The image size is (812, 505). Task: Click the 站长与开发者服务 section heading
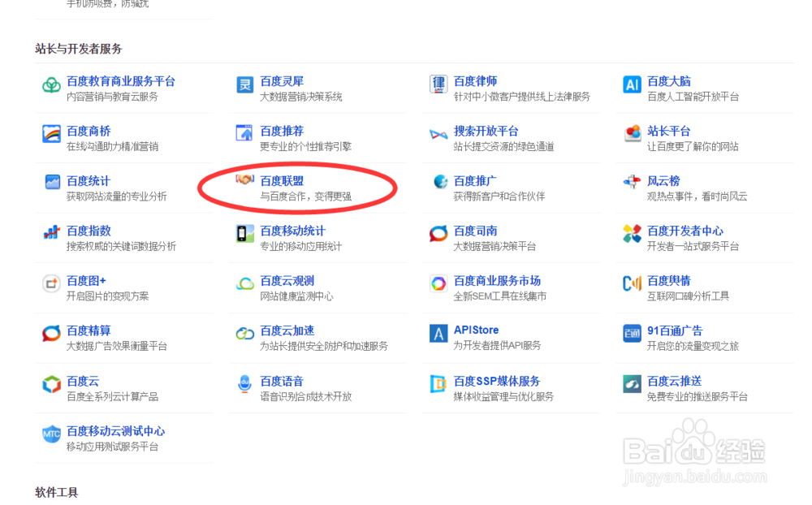click(79, 49)
